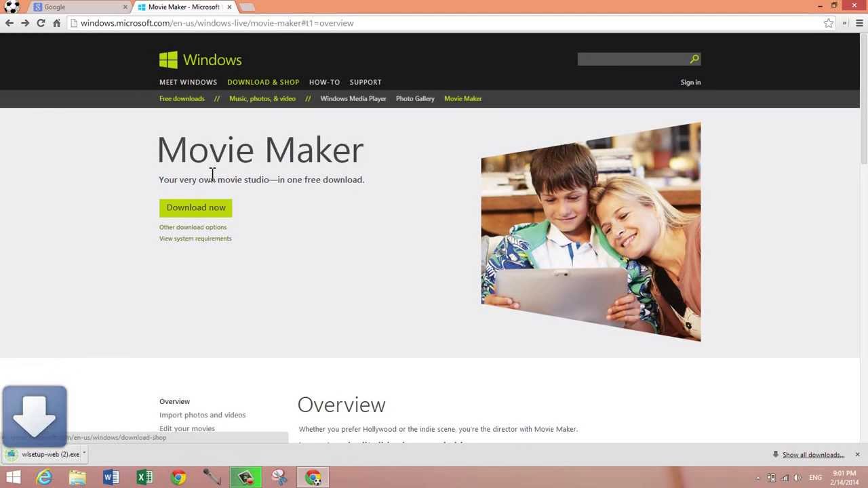Click the Sign in link
The image size is (868, 488).
pyautogui.click(x=690, y=82)
